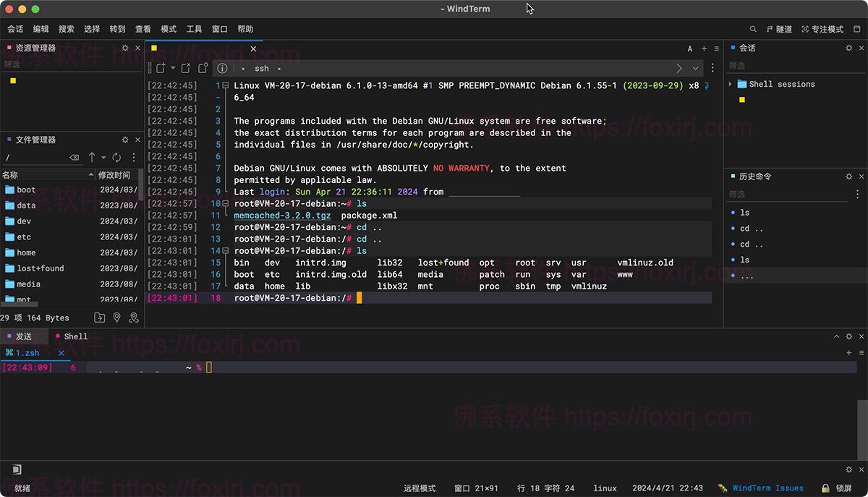Viewport: 868px width, 497px height.
Task: Click the location pin icon in file manager footer
Action: tap(117, 317)
